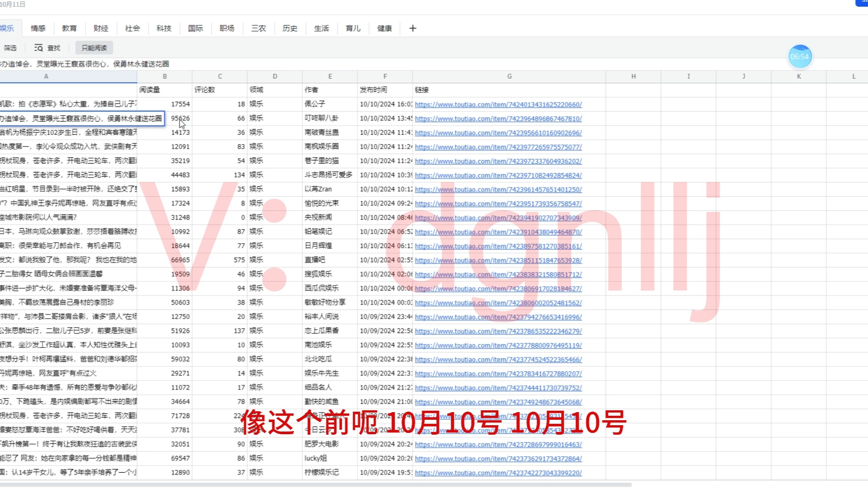
Task: Select the comment count cell 575
Action: (220, 260)
